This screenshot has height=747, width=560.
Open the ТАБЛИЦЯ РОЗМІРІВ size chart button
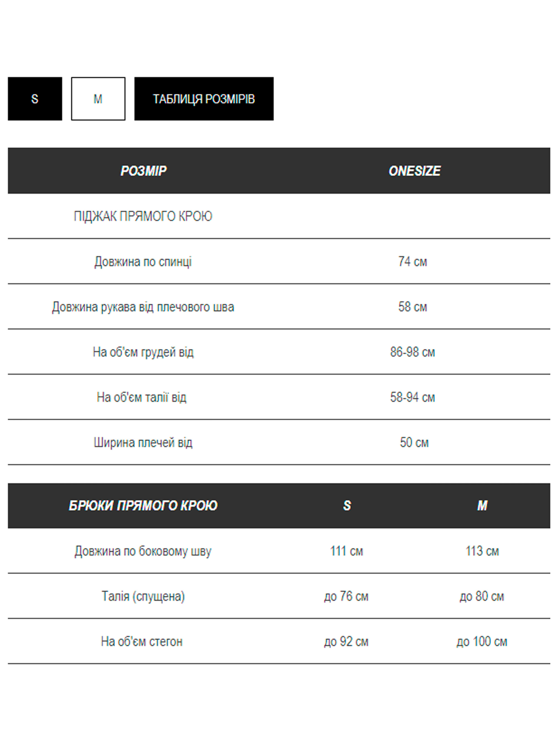(x=204, y=98)
